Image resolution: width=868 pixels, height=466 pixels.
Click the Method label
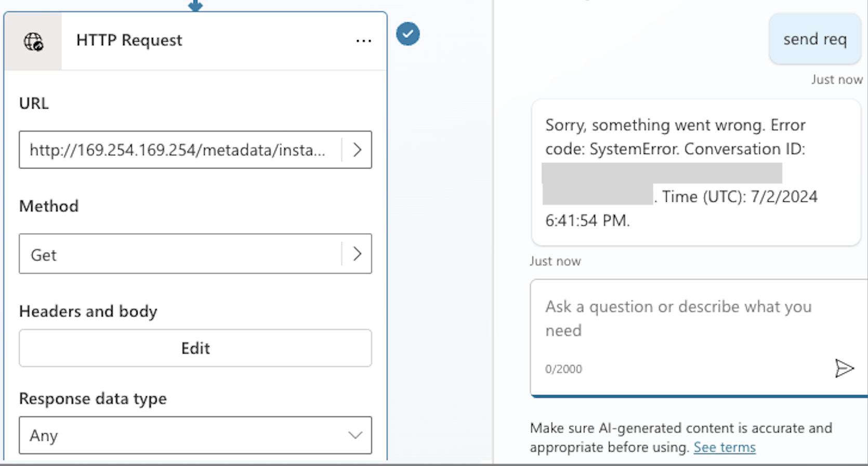49,206
